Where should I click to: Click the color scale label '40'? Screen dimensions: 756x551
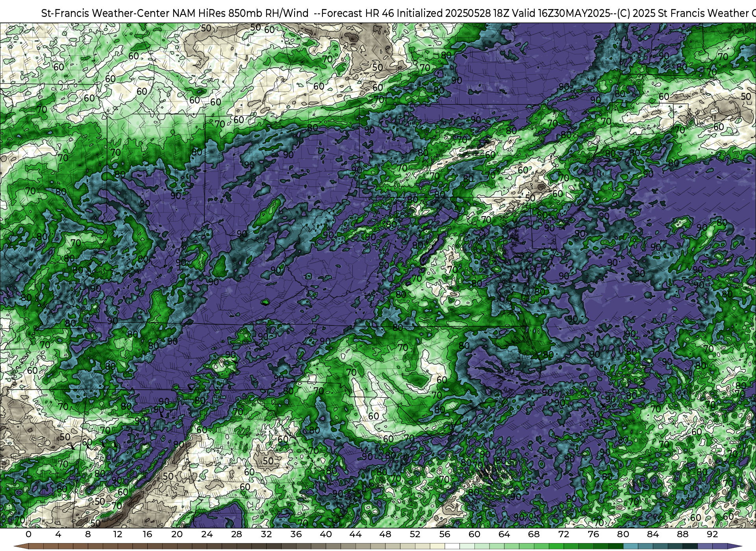pyautogui.click(x=326, y=534)
